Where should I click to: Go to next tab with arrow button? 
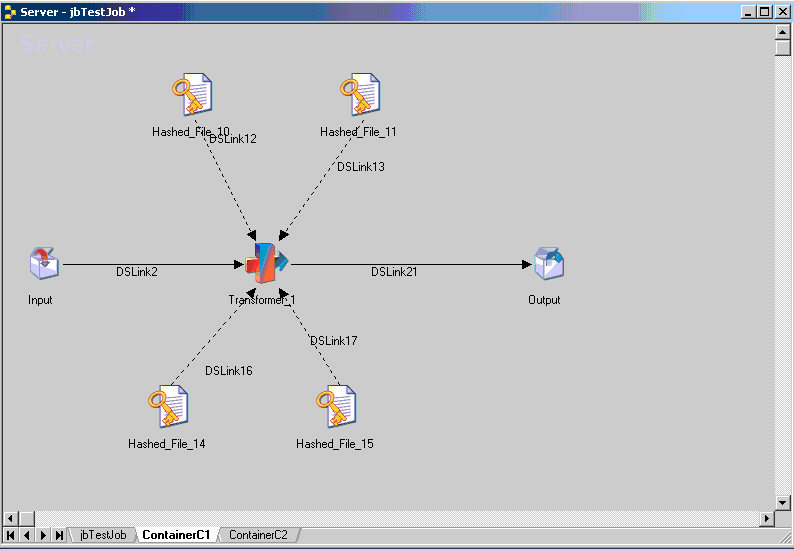coord(43,535)
